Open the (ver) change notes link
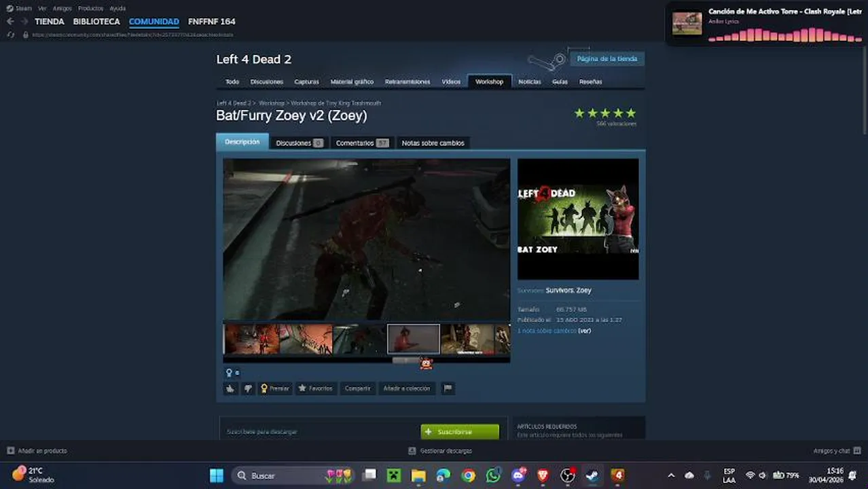 pyautogui.click(x=585, y=331)
